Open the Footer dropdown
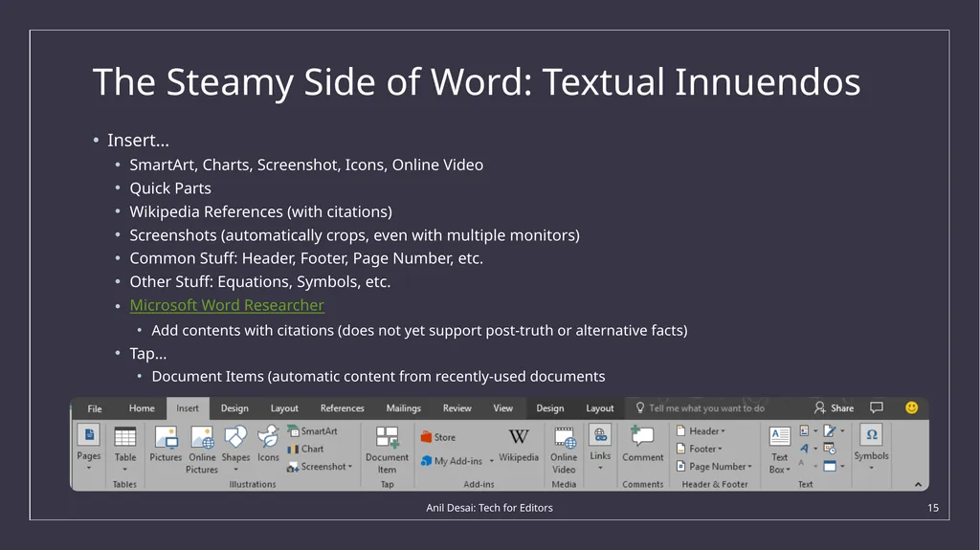 [x=699, y=449]
